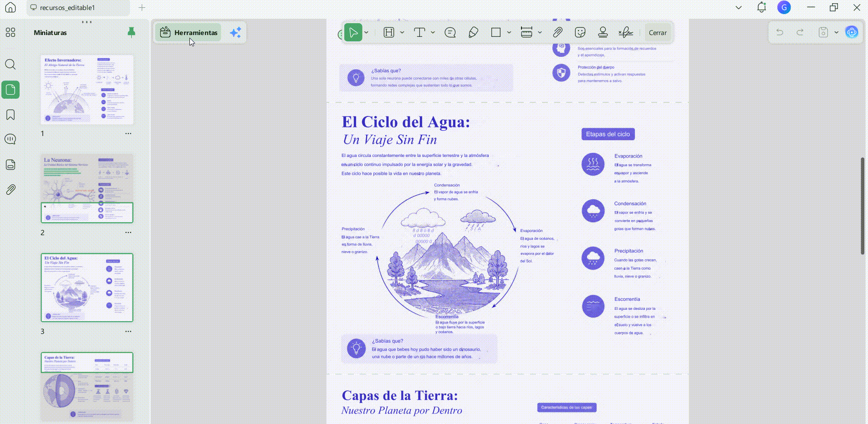Expand the measurement tool dropdown

pyautogui.click(x=540, y=32)
